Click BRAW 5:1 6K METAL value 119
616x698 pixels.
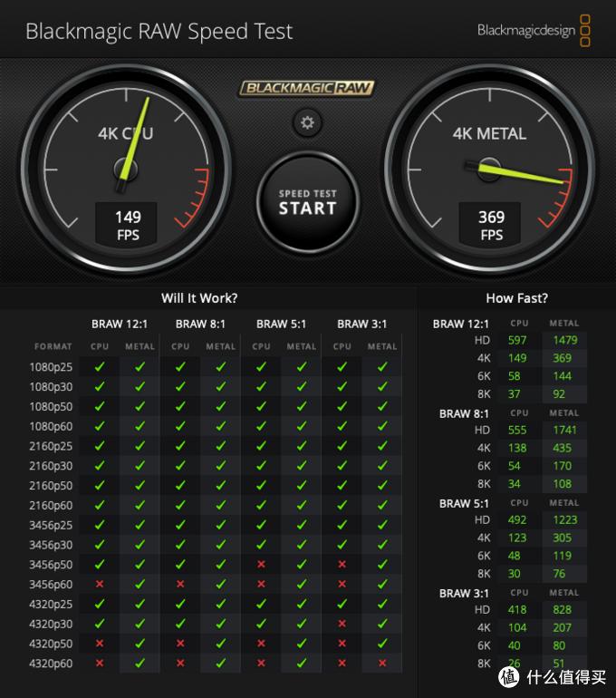(563, 556)
